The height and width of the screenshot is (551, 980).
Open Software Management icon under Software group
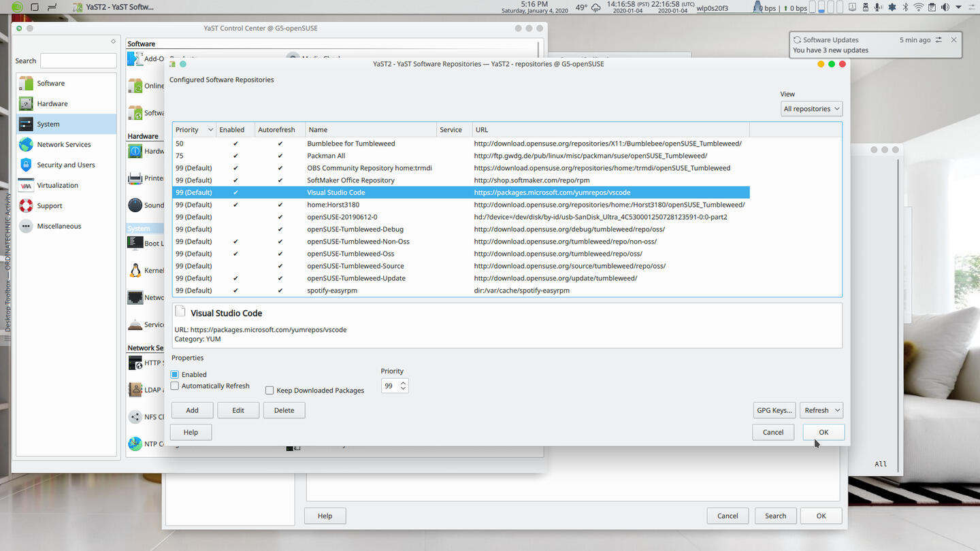[x=135, y=112]
